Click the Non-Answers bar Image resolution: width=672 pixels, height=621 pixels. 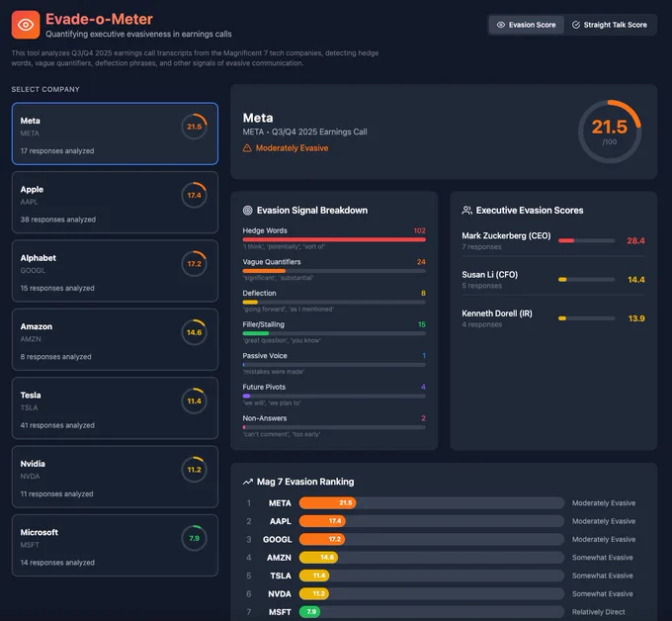(334, 427)
